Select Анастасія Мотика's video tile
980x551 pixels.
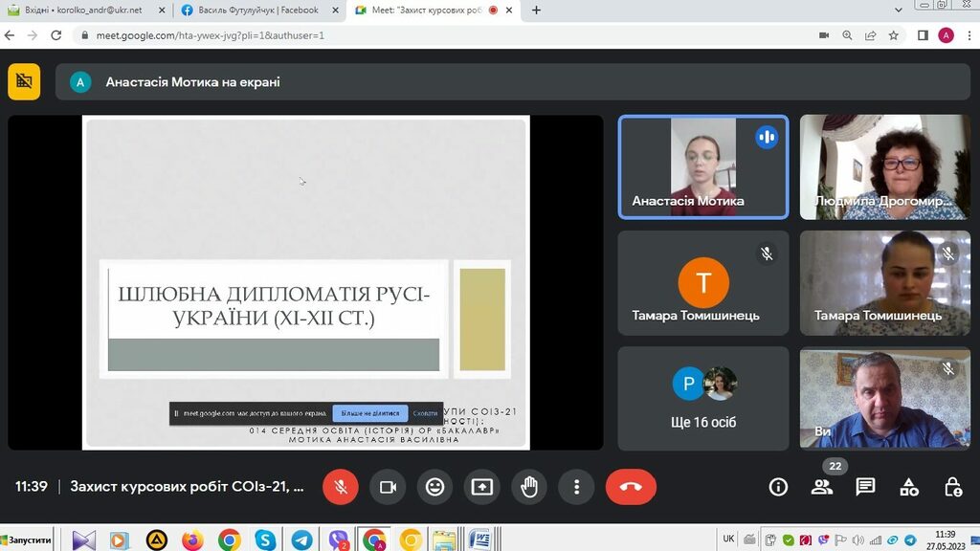coord(703,167)
